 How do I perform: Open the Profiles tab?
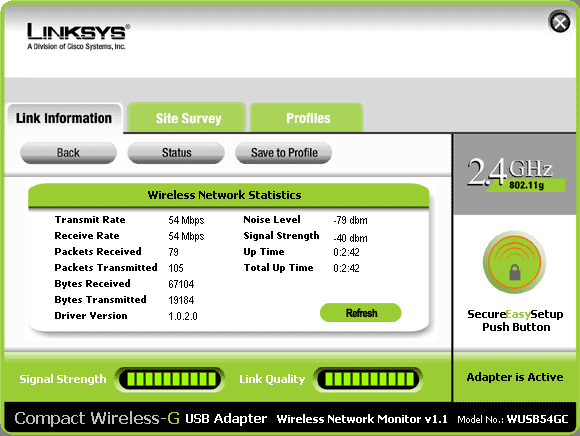click(307, 118)
